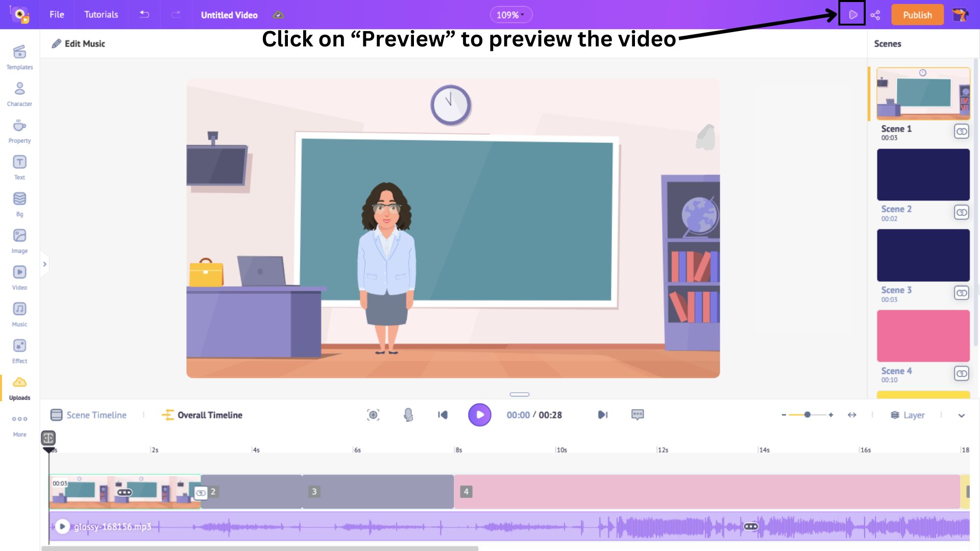This screenshot has height=551, width=980.
Task: Drag the timeline zoom slider
Action: coord(807,415)
